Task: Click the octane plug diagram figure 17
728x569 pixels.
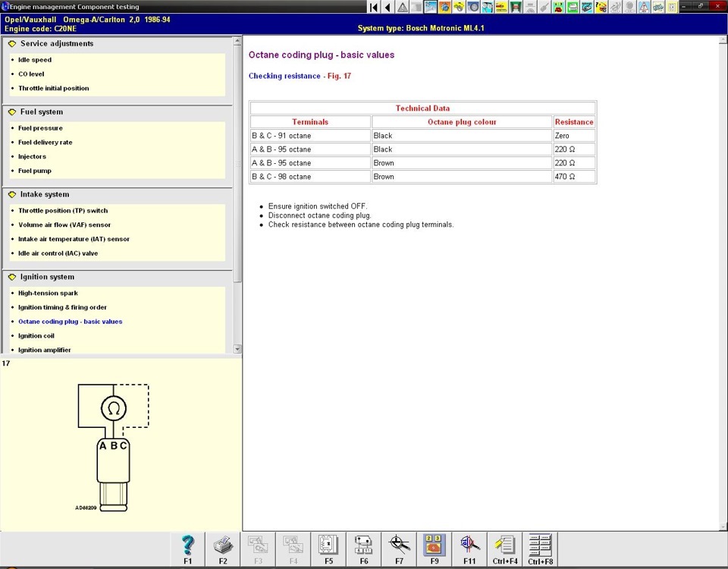Action: tap(113, 448)
